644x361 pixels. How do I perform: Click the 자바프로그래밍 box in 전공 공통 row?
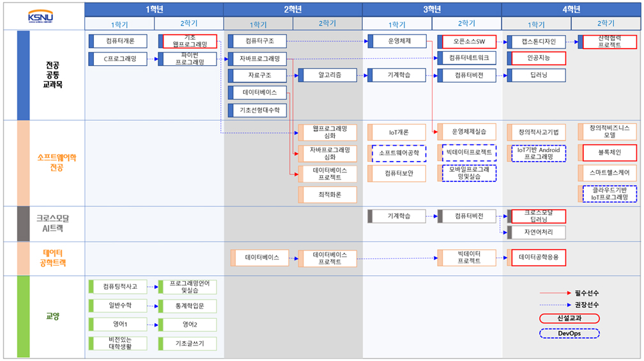(x=257, y=59)
